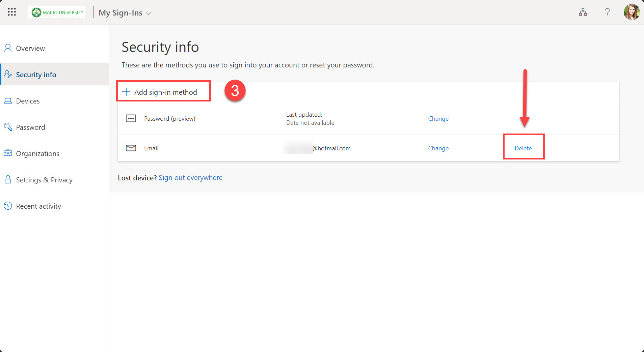The width and height of the screenshot is (644, 352).
Task: Open the app launcher waffle grid
Action: tap(12, 12)
